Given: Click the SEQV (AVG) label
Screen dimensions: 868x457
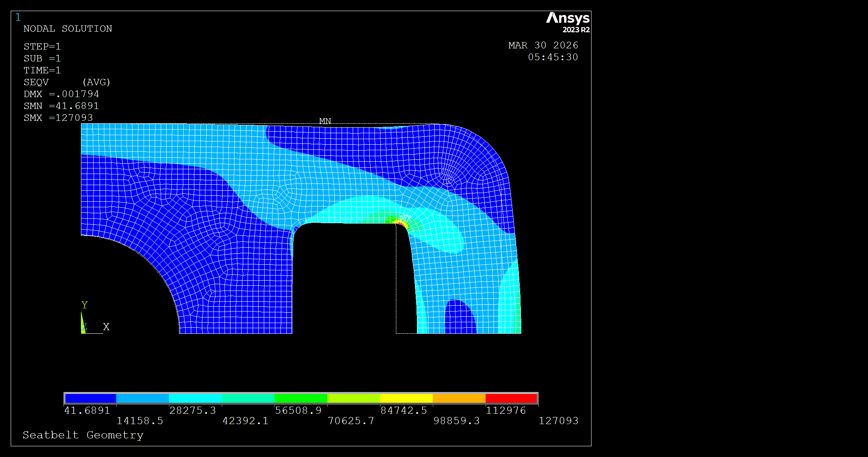Looking at the screenshot, I should point(67,82).
